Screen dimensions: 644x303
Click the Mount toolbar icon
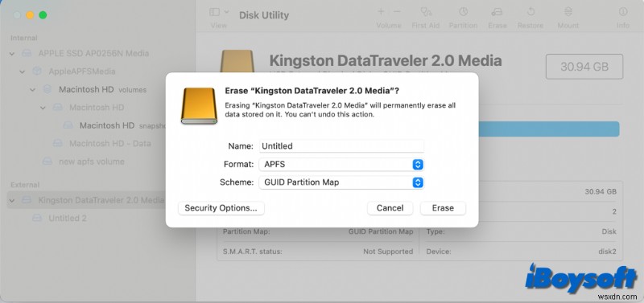(x=568, y=11)
